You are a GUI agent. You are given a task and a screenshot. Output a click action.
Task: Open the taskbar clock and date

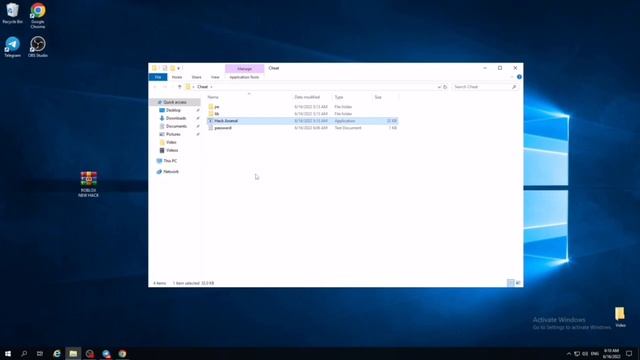(611, 353)
